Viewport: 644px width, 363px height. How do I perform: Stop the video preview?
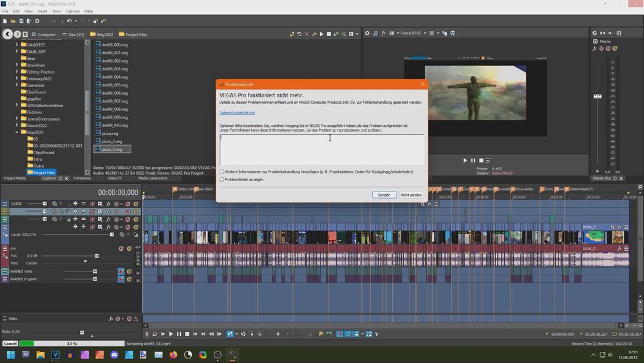click(481, 161)
